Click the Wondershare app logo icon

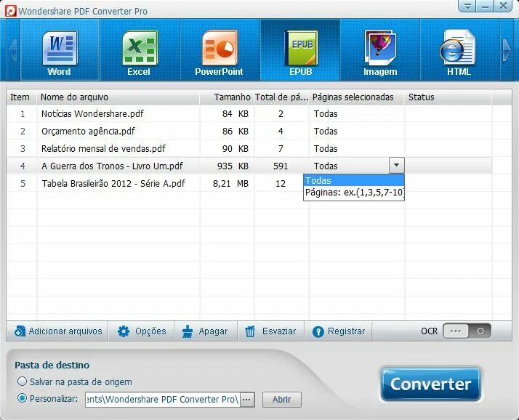10,11
